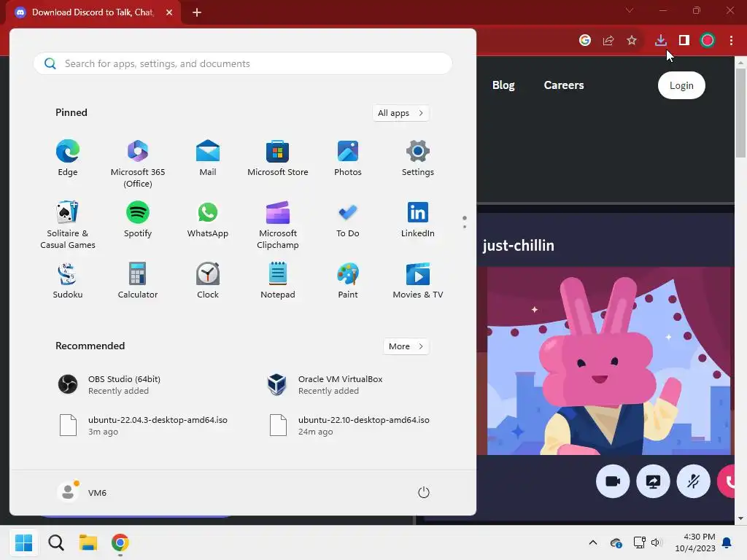Image resolution: width=747 pixels, height=560 pixels.
Task: Launch Microsoft 365 (Office)
Action: (x=138, y=164)
